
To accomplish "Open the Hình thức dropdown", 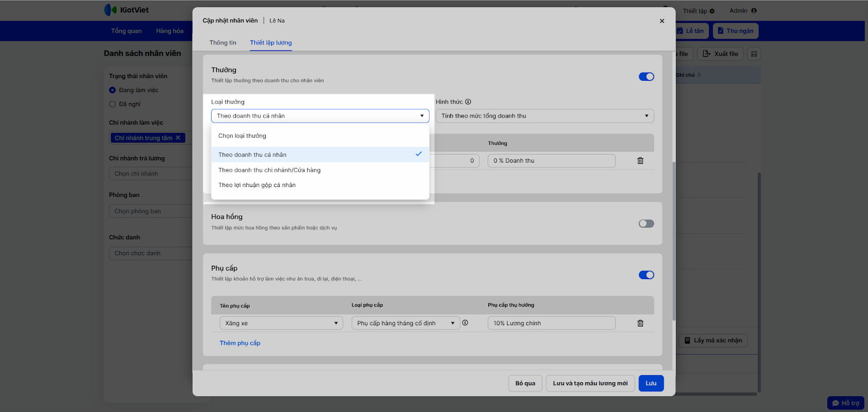I will (544, 116).
